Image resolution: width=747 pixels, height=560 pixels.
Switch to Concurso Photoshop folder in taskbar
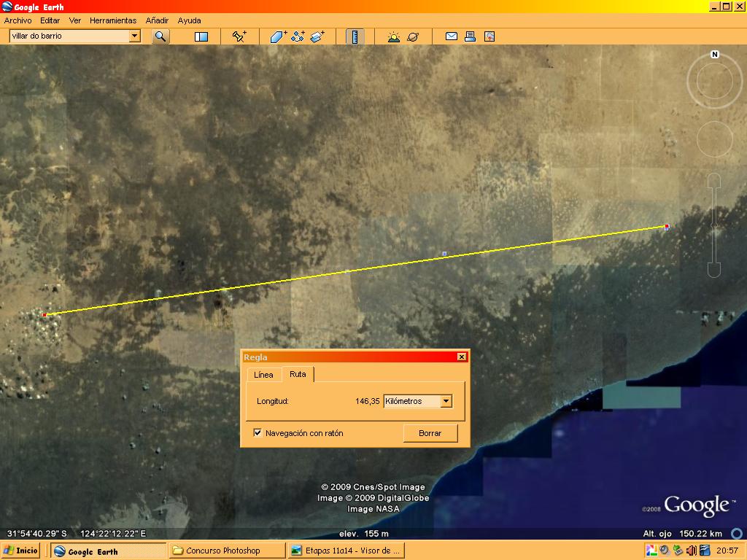point(228,551)
